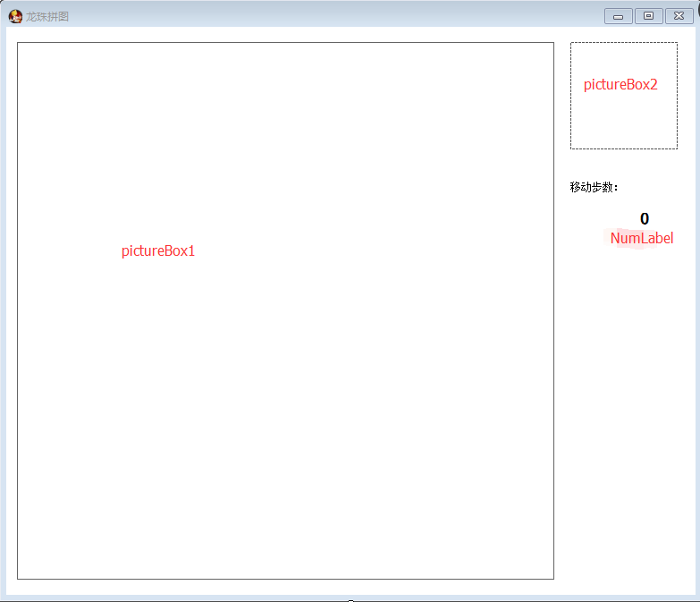Click an empty area of the title bar
Image resolution: width=700 pixels, height=602 pixels.
(335, 16)
